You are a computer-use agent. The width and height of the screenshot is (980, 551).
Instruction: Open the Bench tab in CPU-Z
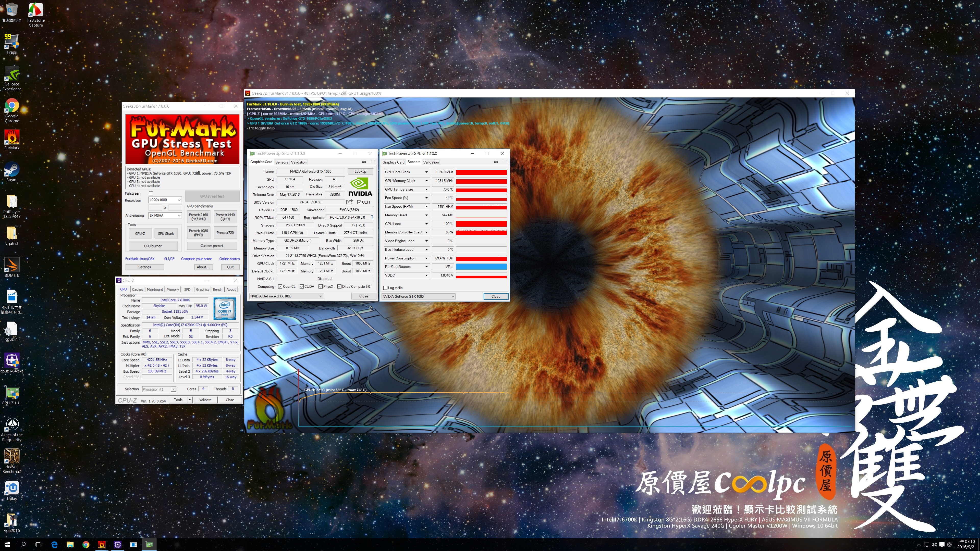pyautogui.click(x=217, y=289)
